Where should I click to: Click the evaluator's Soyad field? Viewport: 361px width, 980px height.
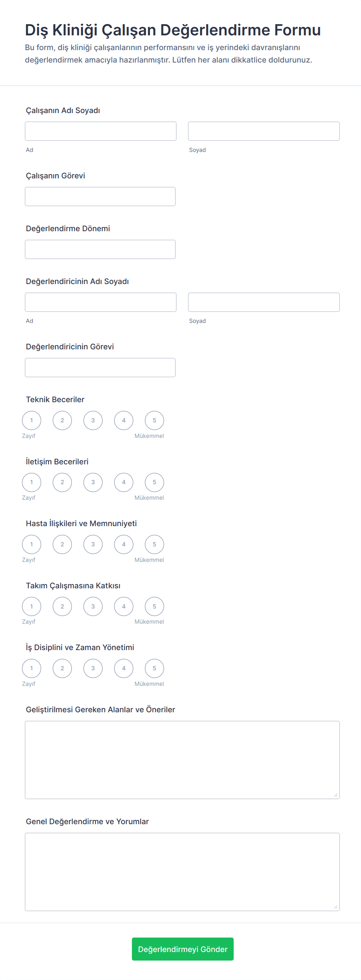(x=264, y=302)
